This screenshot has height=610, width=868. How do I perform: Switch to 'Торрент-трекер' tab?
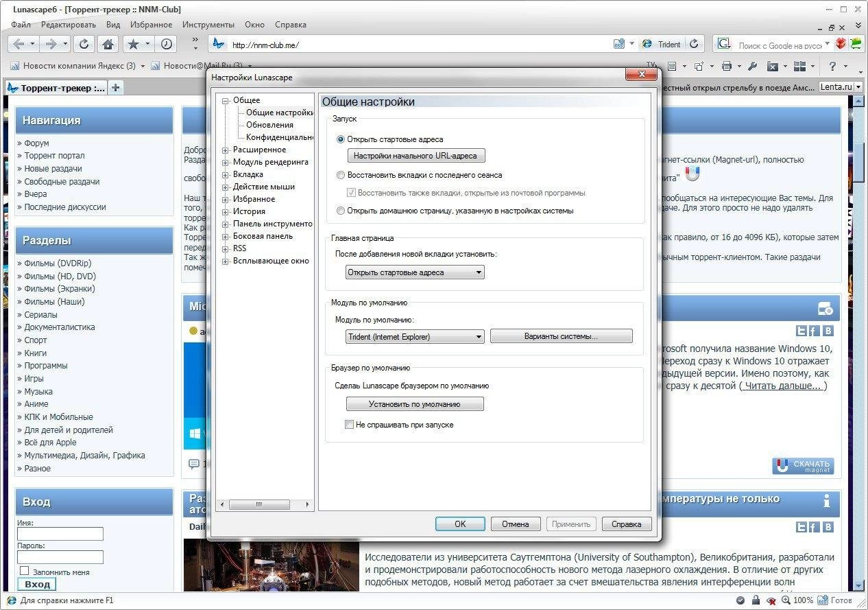[56, 88]
